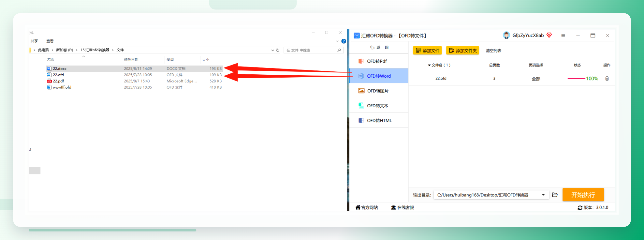The height and width of the screenshot is (240, 644).
Task: Click the user avatar icon
Action: 506,35
